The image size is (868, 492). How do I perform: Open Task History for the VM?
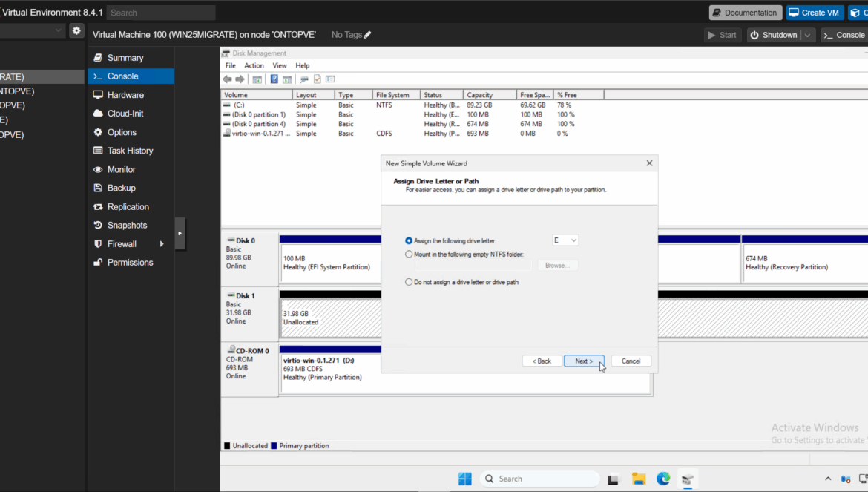coord(131,151)
